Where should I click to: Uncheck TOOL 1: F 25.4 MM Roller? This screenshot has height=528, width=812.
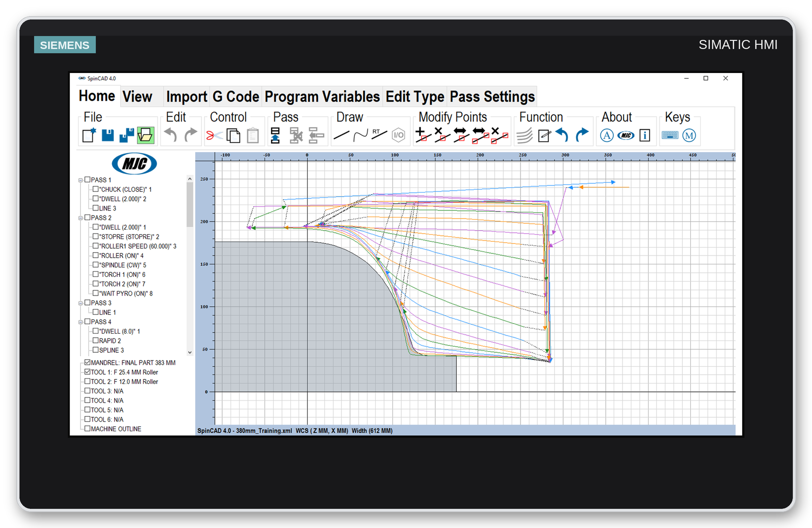tap(88, 371)
